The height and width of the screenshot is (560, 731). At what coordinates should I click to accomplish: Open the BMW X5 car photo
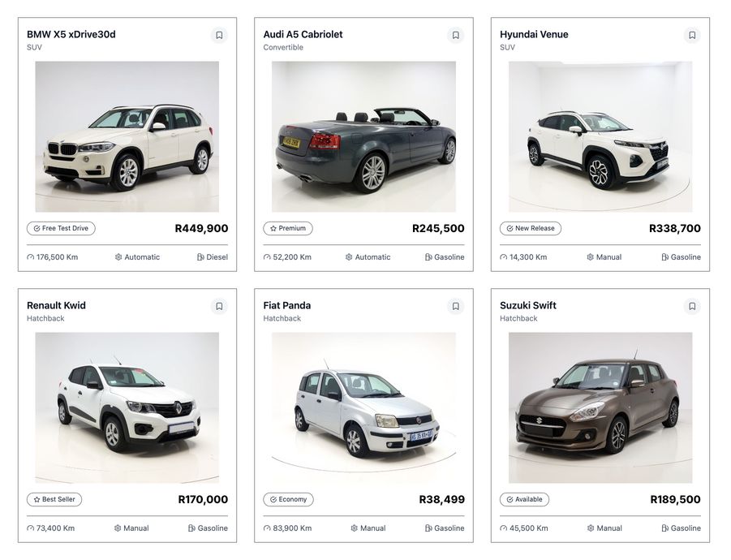tap(127, 136)
